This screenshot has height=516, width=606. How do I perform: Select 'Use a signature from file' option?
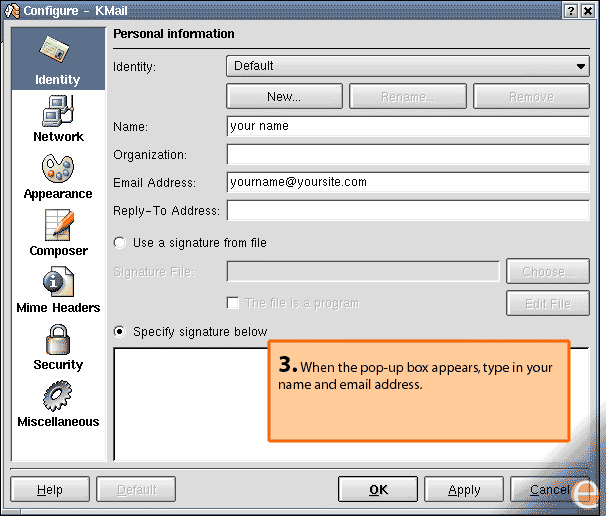(120, 243)
